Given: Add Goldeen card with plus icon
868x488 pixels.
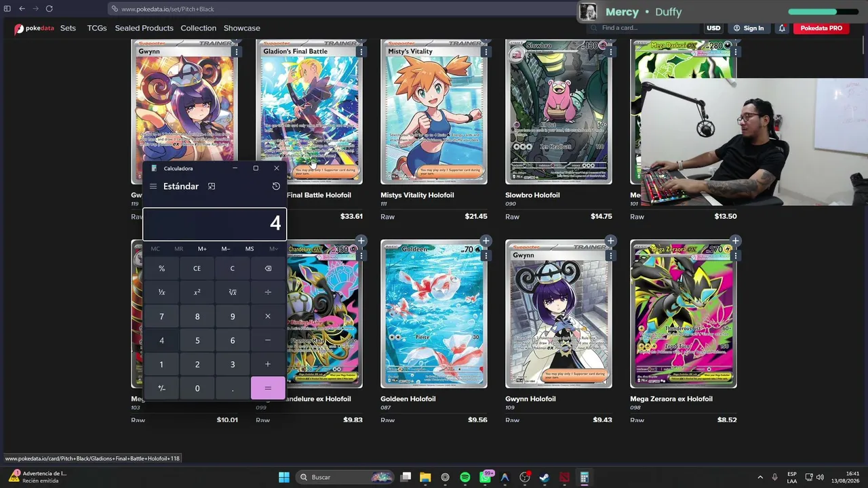Looking at the screenshot, I should tap(486, 241).
